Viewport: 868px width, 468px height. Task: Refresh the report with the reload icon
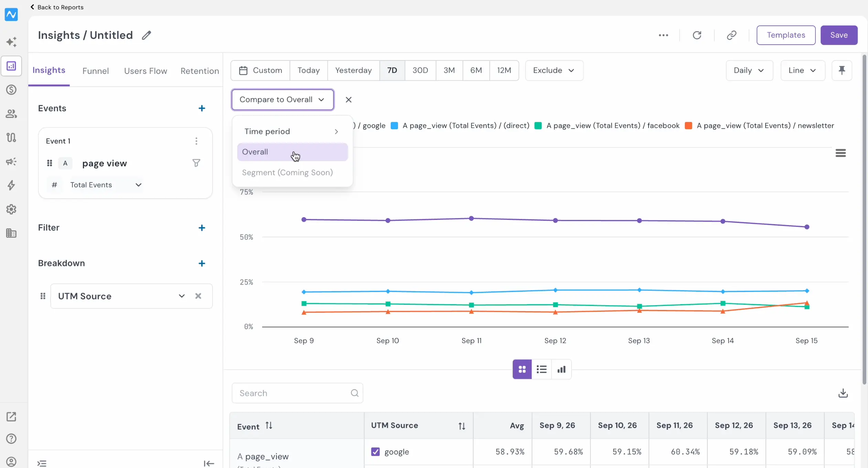(697, 35)
